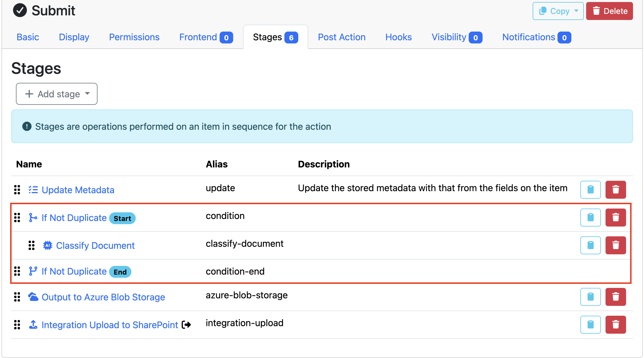Copy the Output to Azure Blob Storage stage
The image size is (644, 358).
coord(590,297)
